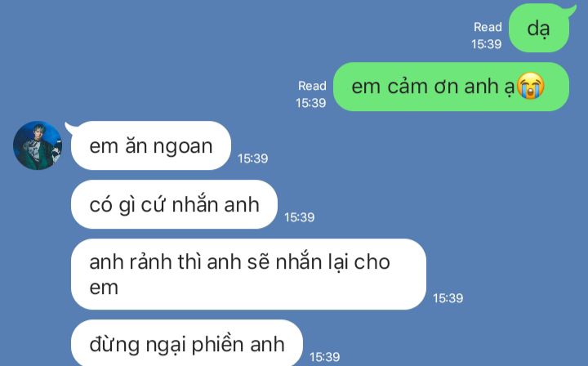This screenshot has height=366, width=588.
Task: Click timestamp beside the "anh rảnh thì" message
Action: 448,298
